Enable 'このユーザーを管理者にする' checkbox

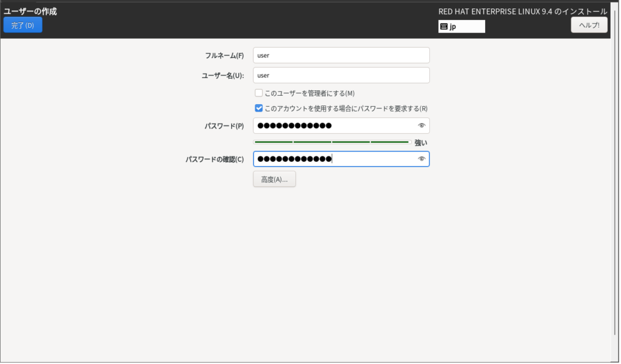pyautogui.click(x=259, y=93)
